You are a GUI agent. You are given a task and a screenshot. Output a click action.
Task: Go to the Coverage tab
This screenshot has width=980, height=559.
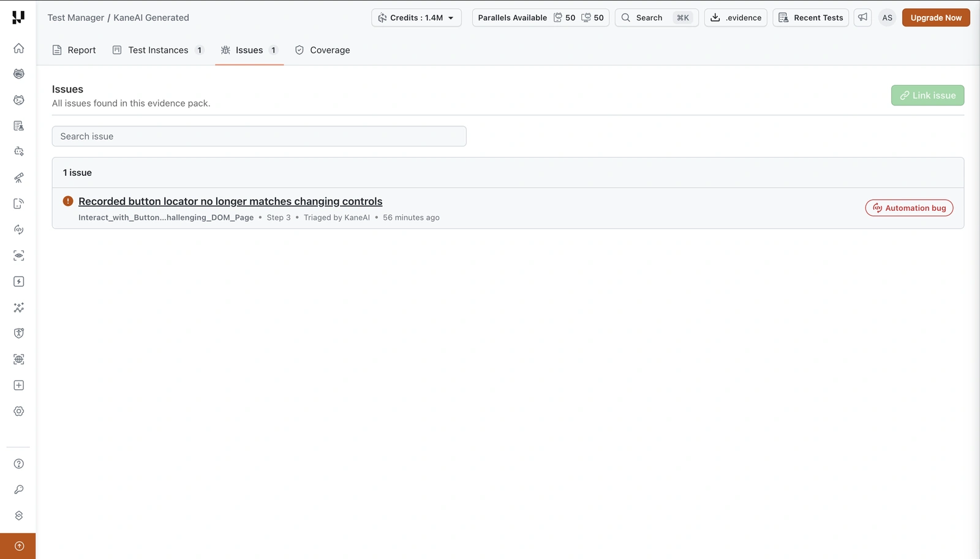[x=322, y=50]
